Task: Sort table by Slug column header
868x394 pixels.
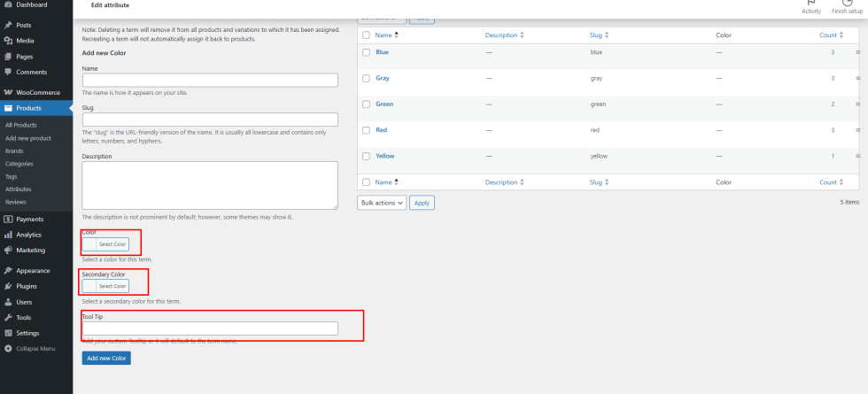Action: point(601,35)
